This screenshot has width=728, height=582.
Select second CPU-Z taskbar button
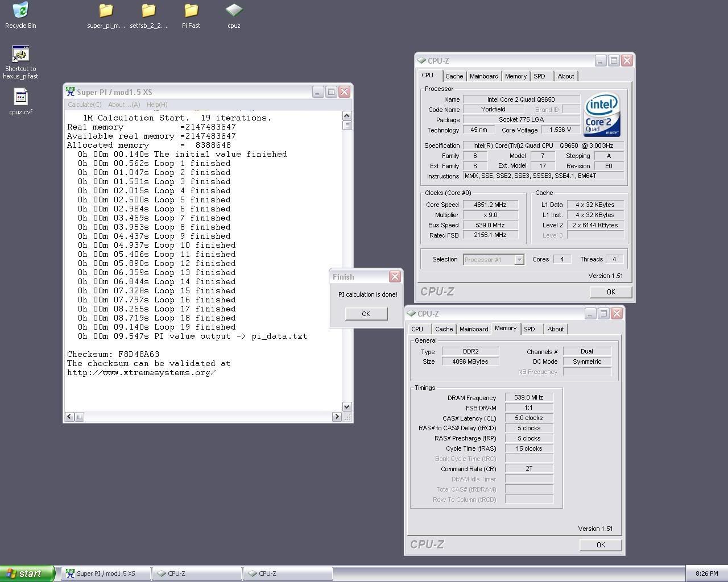tap(288, 573)
